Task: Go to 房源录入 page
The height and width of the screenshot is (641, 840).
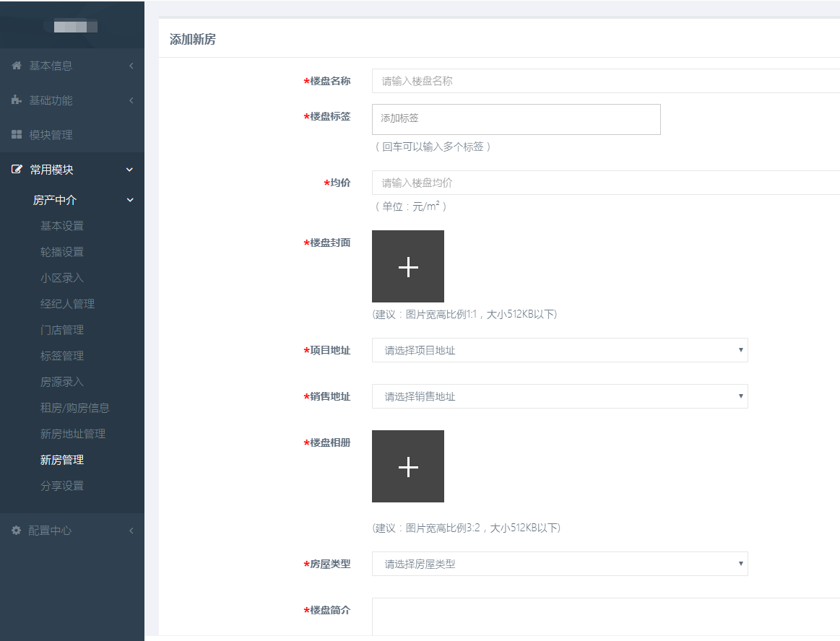Action: [x=62, y=382]
